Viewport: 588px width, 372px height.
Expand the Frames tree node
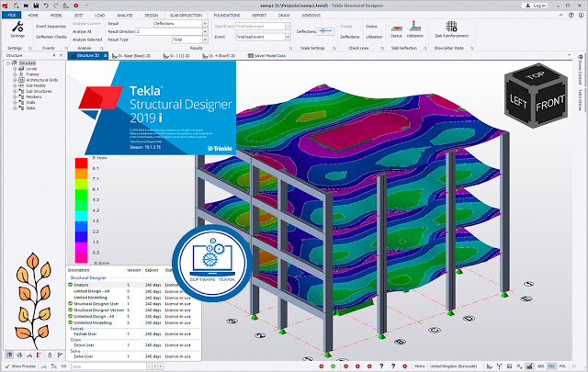(x=15, y=74)
